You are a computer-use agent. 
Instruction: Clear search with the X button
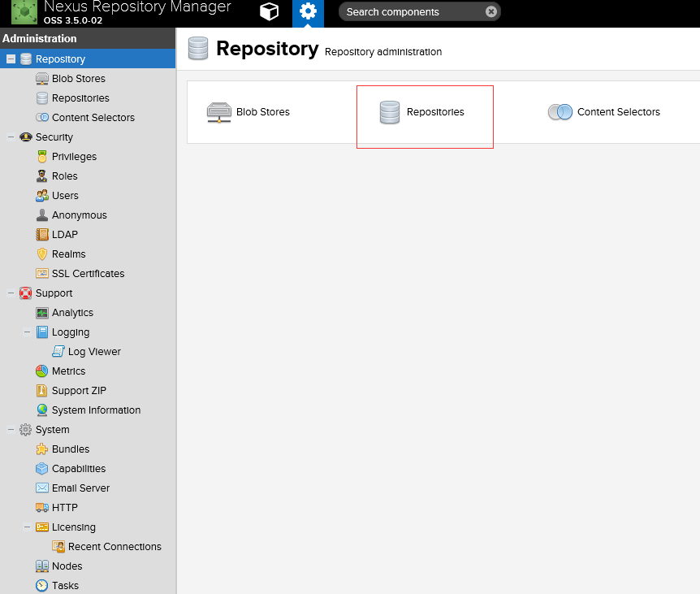coord(491,11)
